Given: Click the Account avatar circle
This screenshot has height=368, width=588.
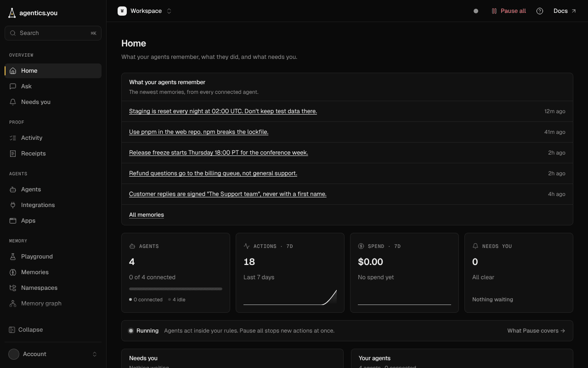Looking at the screenshot, I should tap(14, 354).
